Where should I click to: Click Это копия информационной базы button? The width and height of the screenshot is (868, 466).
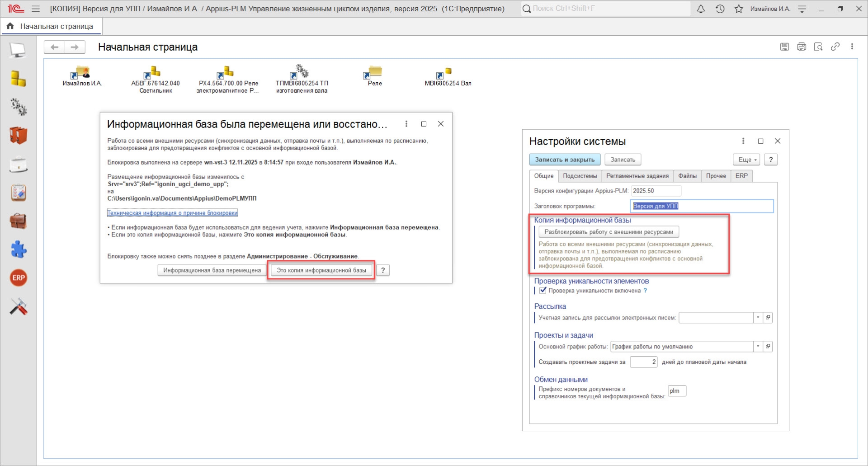coord(321,270)
